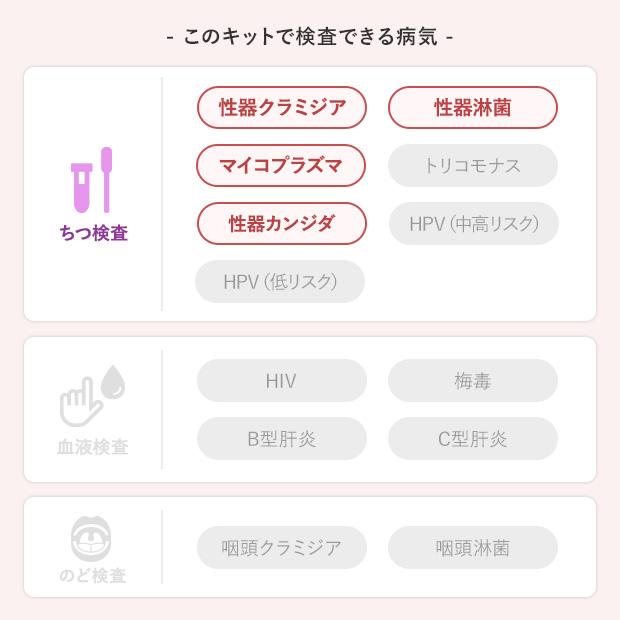Image resolution: width=620 pixels, height=620 pixels.
Task: Choose the 性器カンジダ pill
Action: click(282, 224)
